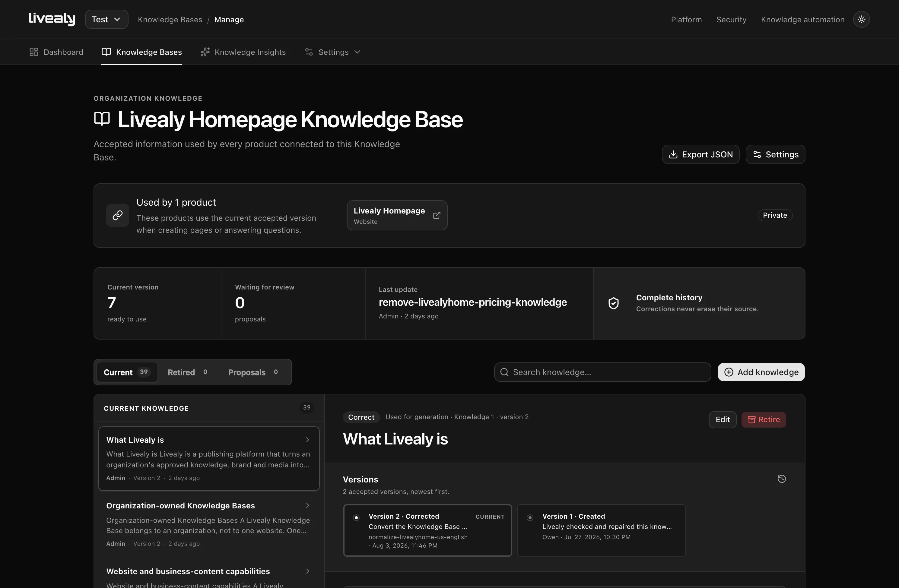Image resolution: width=899 pixels, height=588 pixels.
Task: Click "Used by 1 product" heading
Action: point(176,202)
